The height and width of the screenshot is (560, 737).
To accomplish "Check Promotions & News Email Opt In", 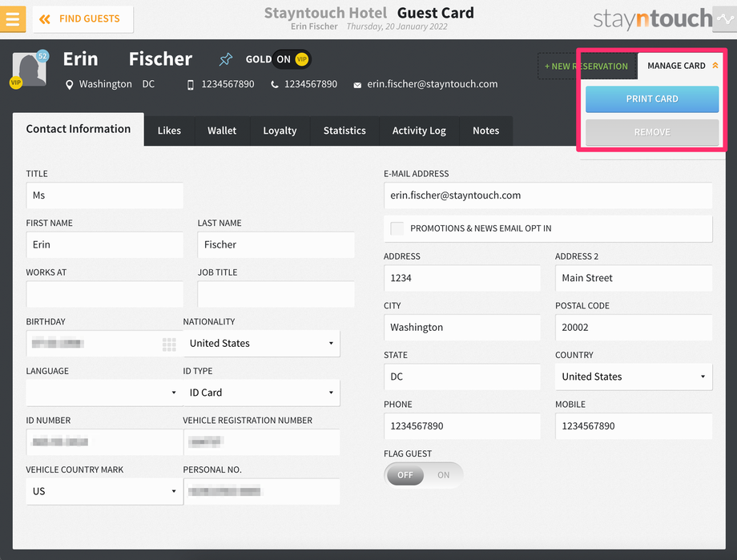I will (x=397, y=228).
